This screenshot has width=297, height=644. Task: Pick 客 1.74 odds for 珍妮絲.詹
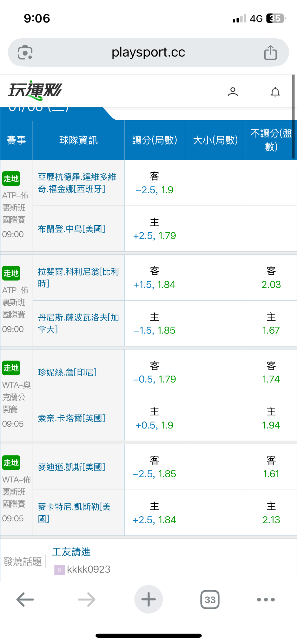(271, 372)
